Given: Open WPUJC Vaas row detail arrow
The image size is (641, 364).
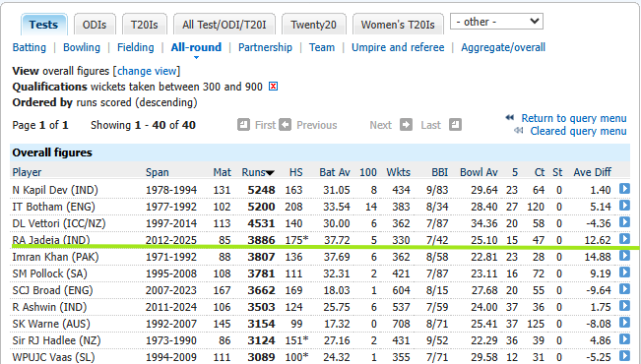Looking at the screenshot, I should (624, 356).
